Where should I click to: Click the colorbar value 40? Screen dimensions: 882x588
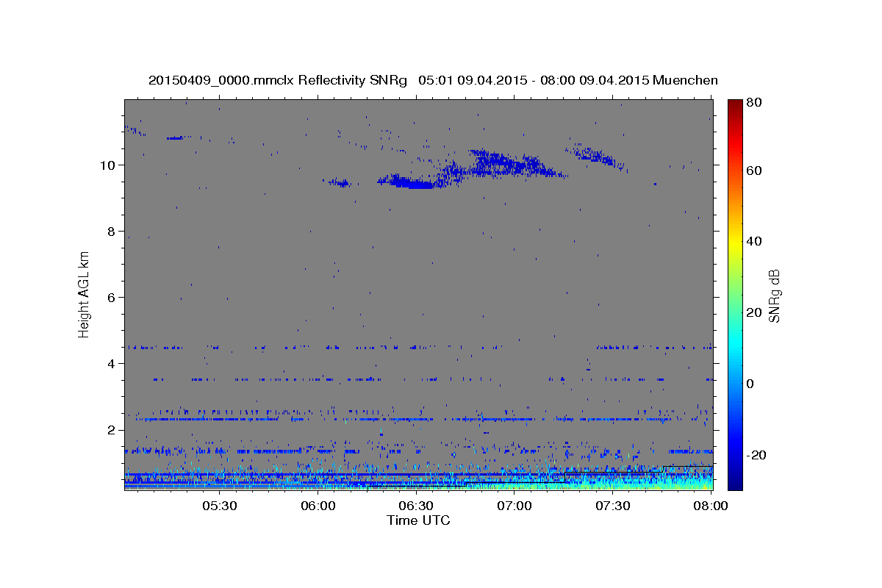(753, 241)
